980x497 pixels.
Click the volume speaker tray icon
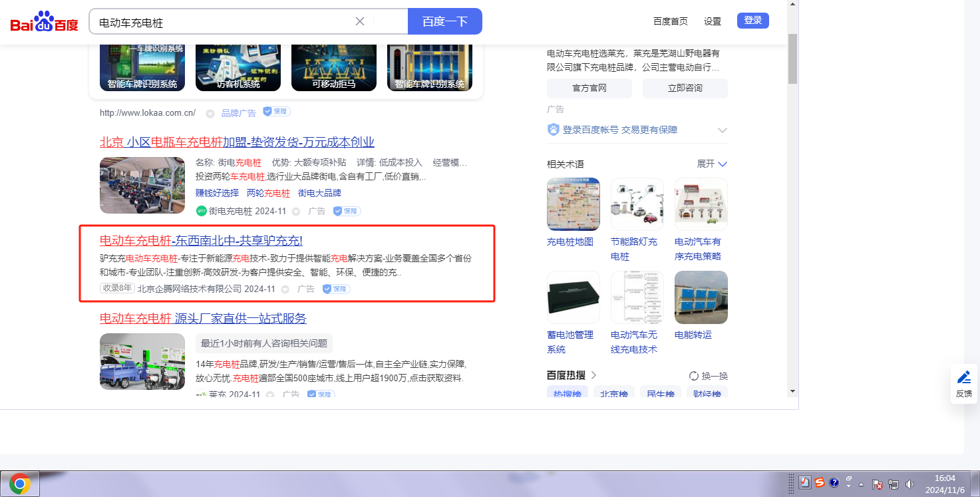pos(909,484)
